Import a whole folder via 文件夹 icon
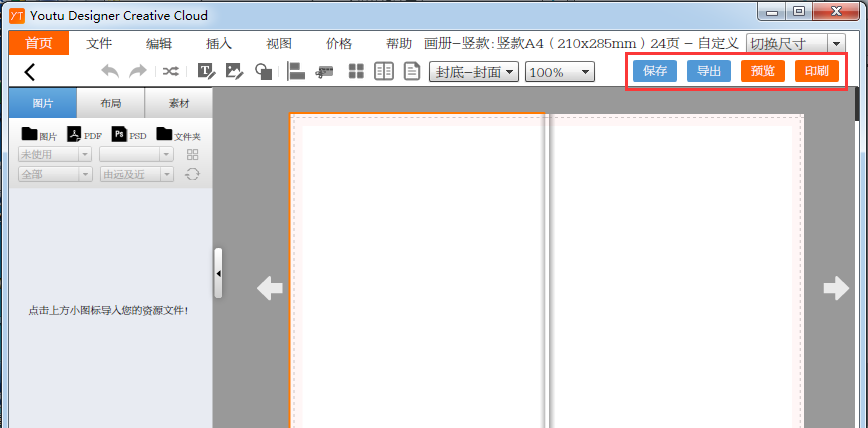This screenshot has height=428, width=868. [178, 134]
